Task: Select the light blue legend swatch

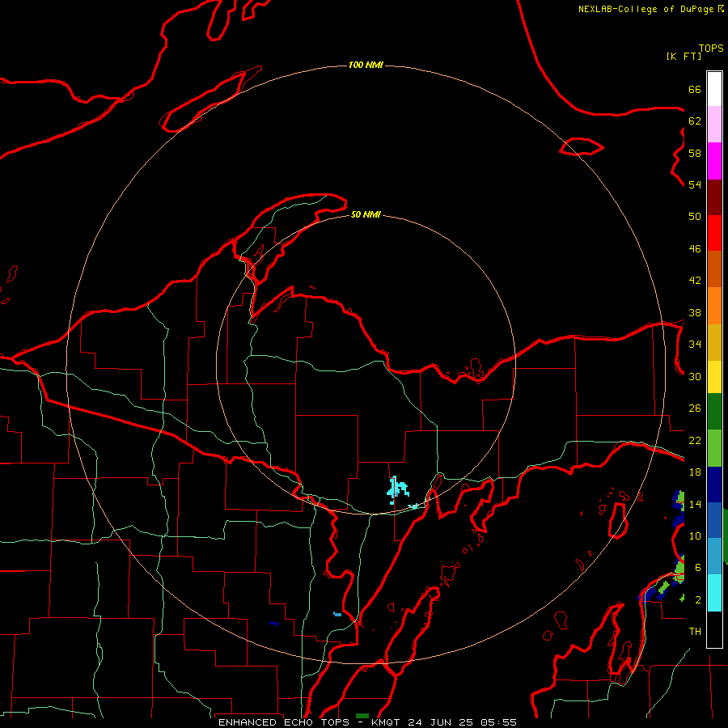Action: coord(714,557)
